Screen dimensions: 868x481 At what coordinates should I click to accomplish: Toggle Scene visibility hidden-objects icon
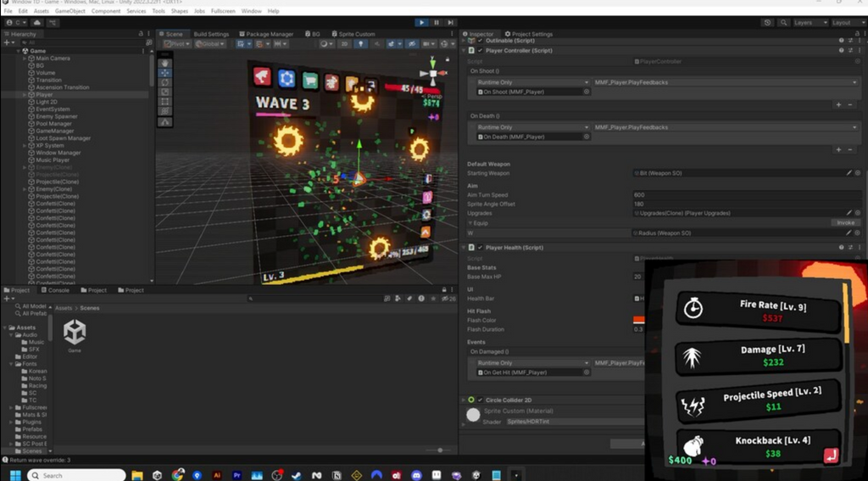tap(411, 44)
